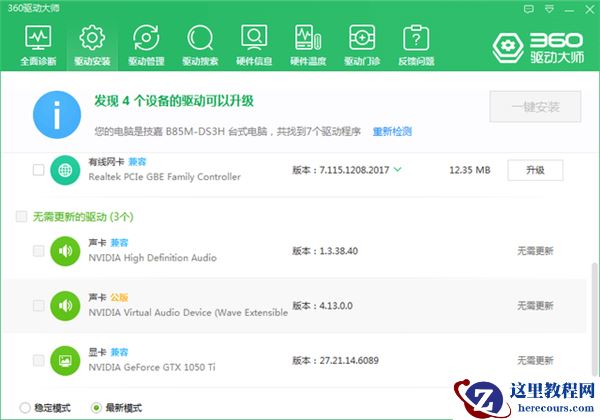Click the 兼容 tag beside 显卡
The height and width of the screenshot is (420, 600).
point(119,352)
